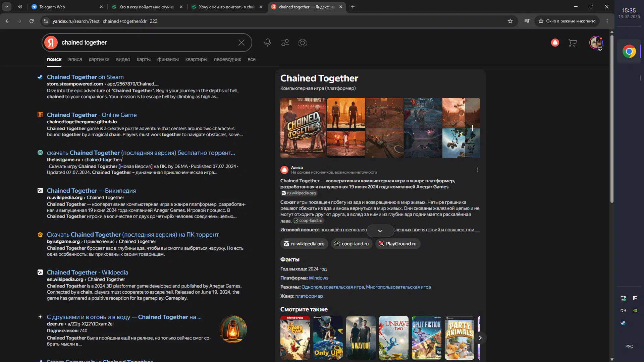
Task: Click volume icon in system tray
Action: 623,310
